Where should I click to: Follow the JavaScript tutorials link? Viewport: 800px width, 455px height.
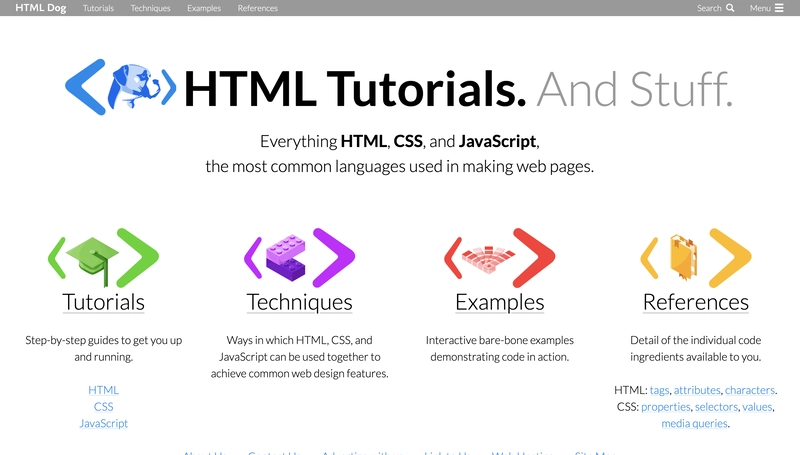(104, 423)
